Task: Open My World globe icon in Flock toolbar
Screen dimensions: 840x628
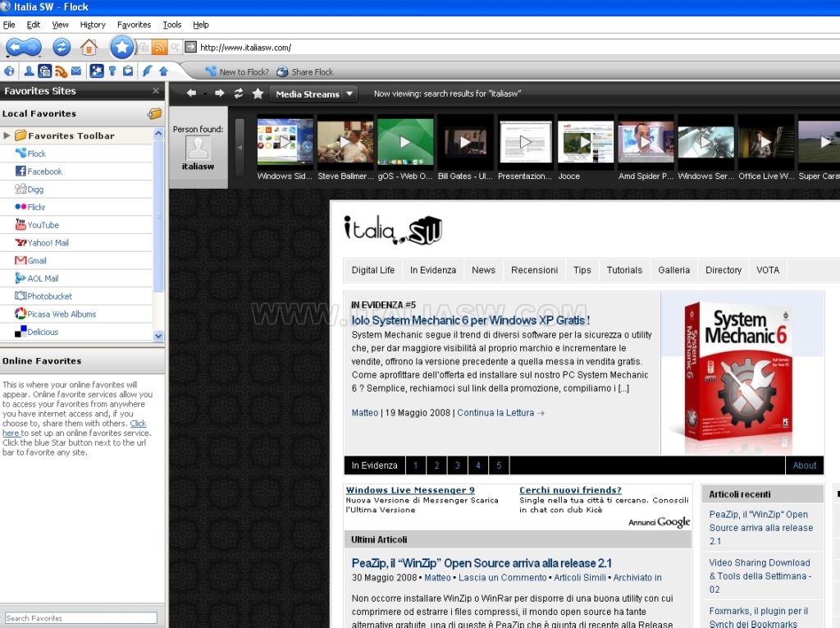Action: pyautogui.click(x=9, y=71)
